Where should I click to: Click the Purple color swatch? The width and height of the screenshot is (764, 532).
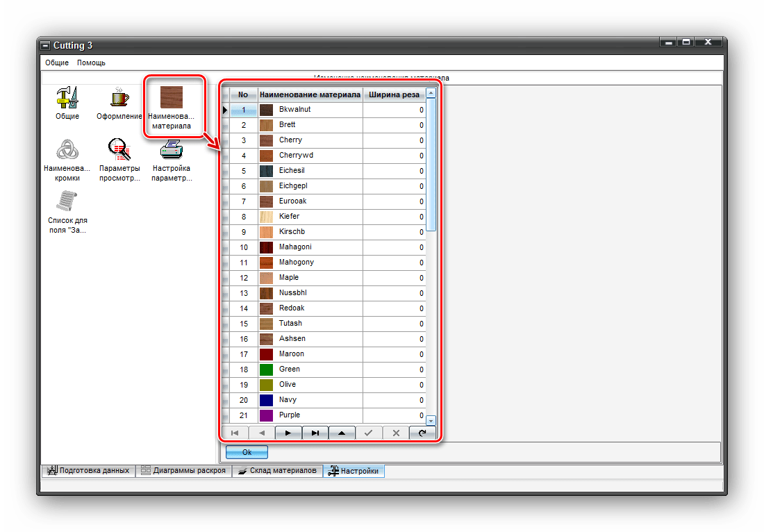point(266,415)
